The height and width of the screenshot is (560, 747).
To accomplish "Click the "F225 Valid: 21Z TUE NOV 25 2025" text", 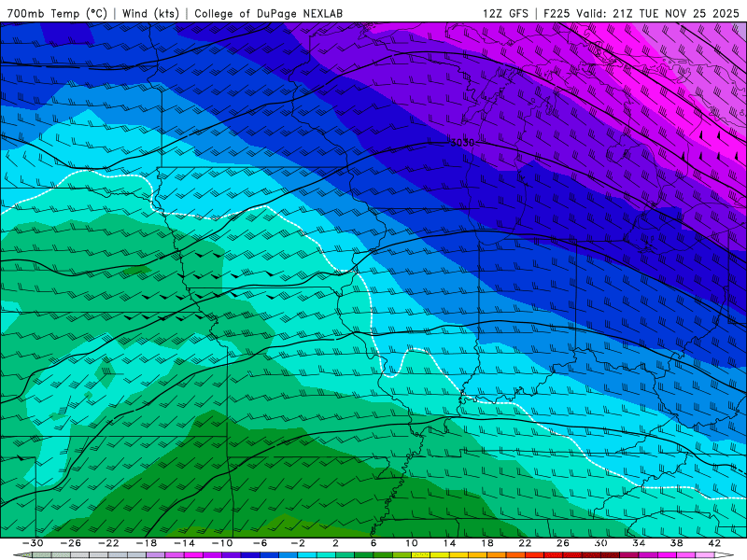I will [x=641, y=13].
